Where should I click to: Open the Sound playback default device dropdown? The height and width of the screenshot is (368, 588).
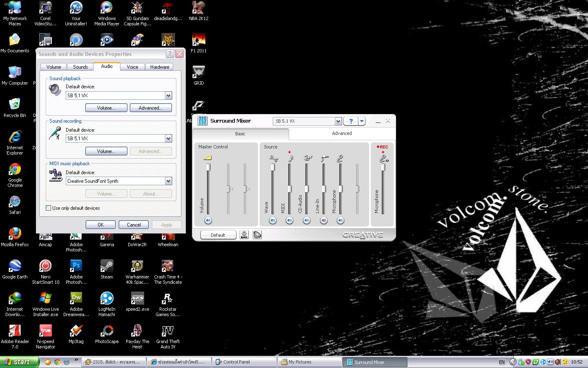(168, 95)
